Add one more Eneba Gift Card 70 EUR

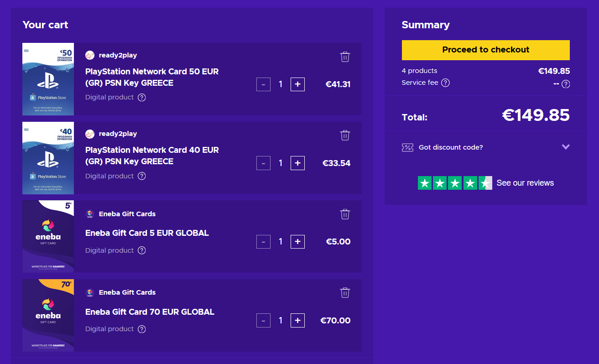297,321
